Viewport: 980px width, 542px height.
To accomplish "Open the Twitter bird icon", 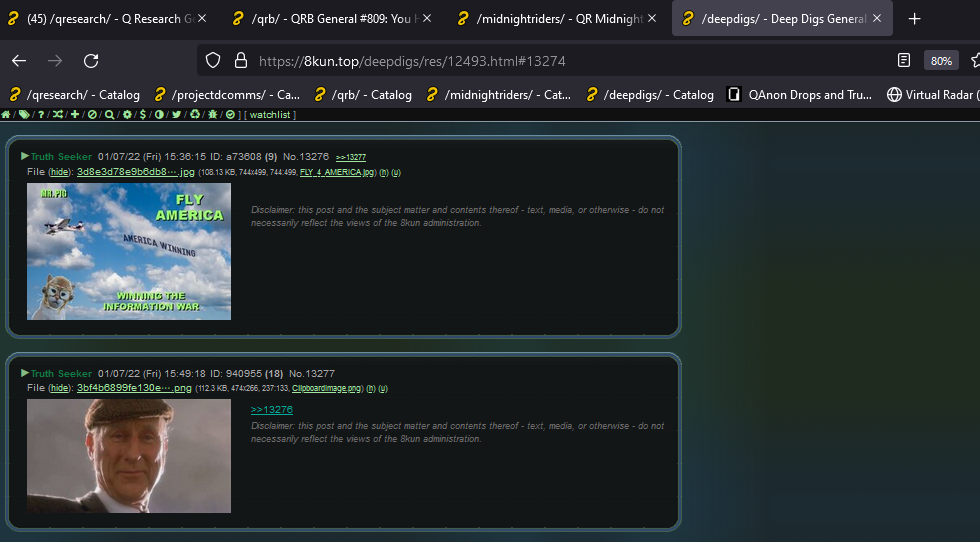I will click(177, 114).
